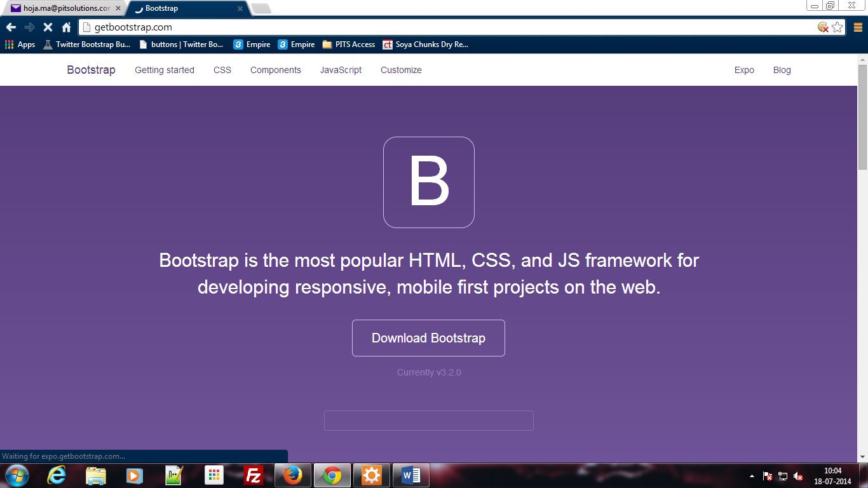Open Windows Explorer folder icon in taskbar
The image size is (868, 488).
coord(96,475)
